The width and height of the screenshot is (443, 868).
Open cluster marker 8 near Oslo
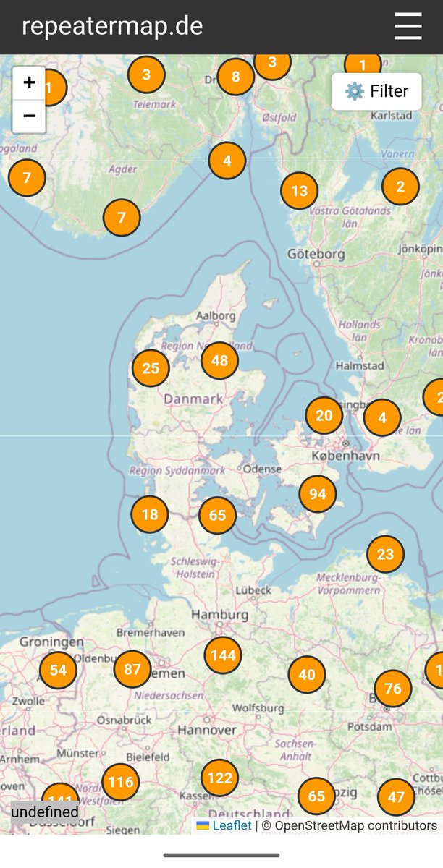(236, 77)
